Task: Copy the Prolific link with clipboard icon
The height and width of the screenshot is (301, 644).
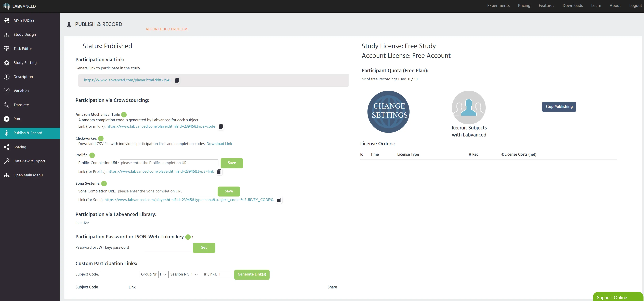Action: coord(219,172)
